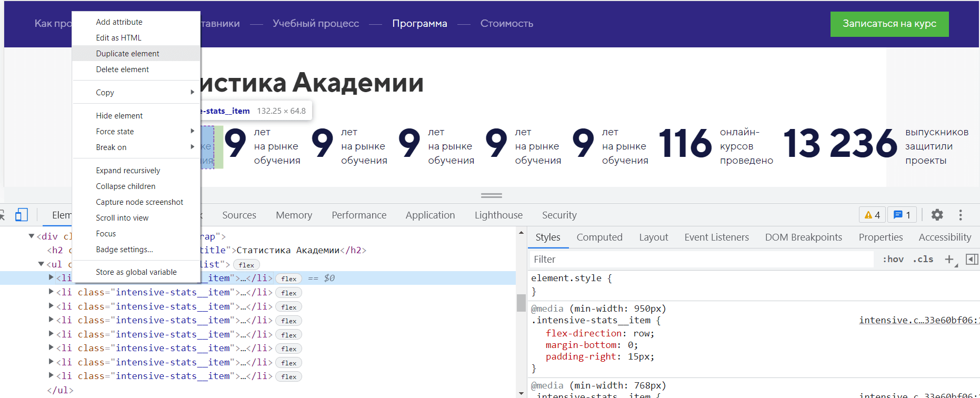The width and height of the screenshot is (980, 398).
Task: Click the Elements panel vertical scrollbar thumb
Action: (521, 303)
